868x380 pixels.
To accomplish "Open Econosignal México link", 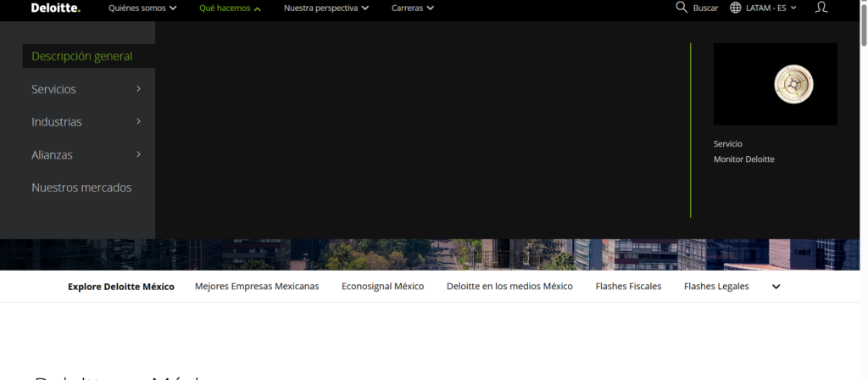I will (382, 287).
